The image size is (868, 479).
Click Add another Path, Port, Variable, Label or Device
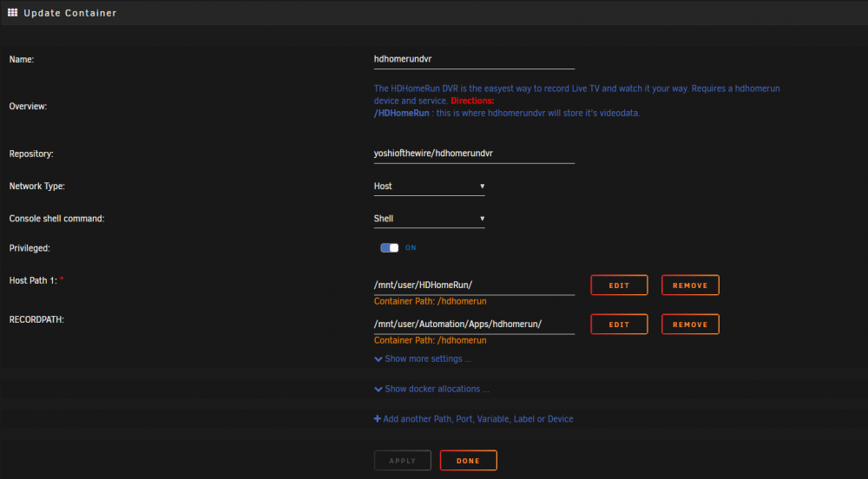tap(474, 419)
